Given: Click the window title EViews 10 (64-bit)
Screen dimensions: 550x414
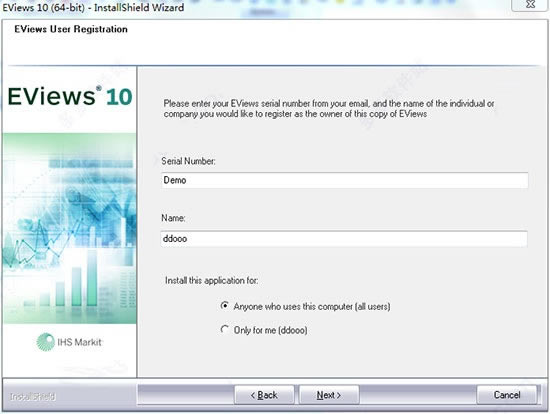Looking at the screenshot, I should (x=93, y=7).
